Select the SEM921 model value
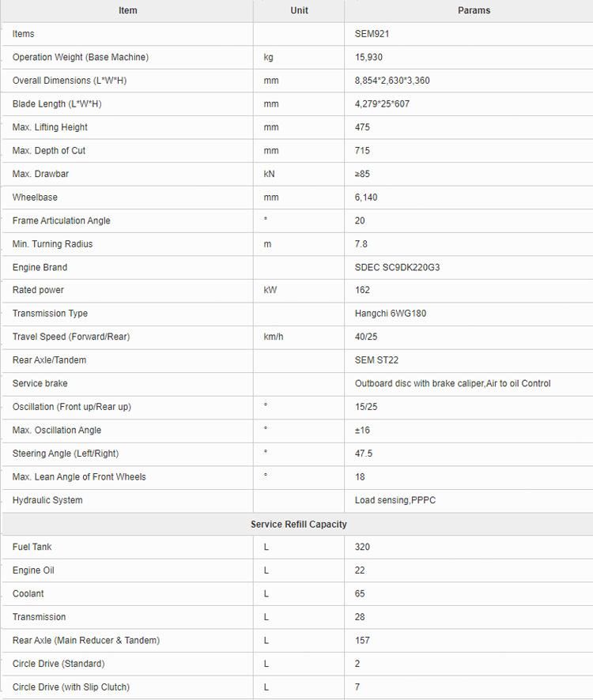This screenshot has width=593, height=700. [x=372, y=34]
